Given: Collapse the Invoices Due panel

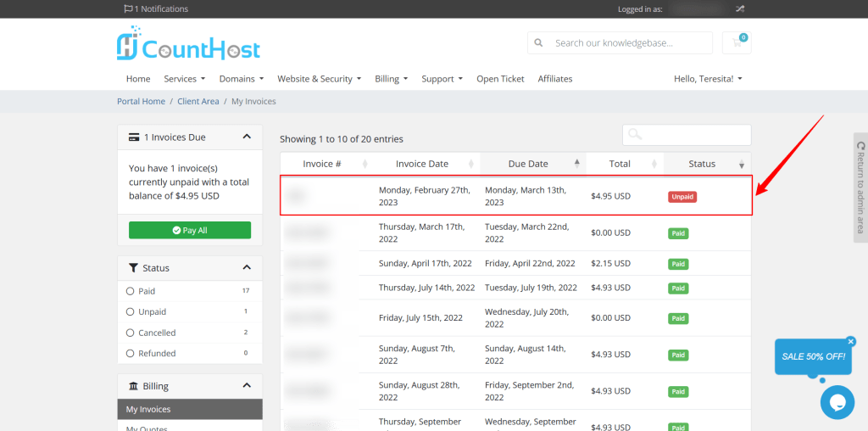Looking at the screenshot, I should [247, 137].
